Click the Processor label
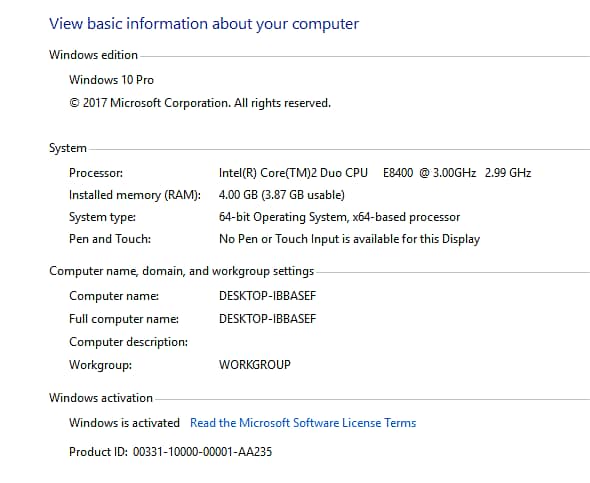Viewport: 590px width, 483px height. 96,173
